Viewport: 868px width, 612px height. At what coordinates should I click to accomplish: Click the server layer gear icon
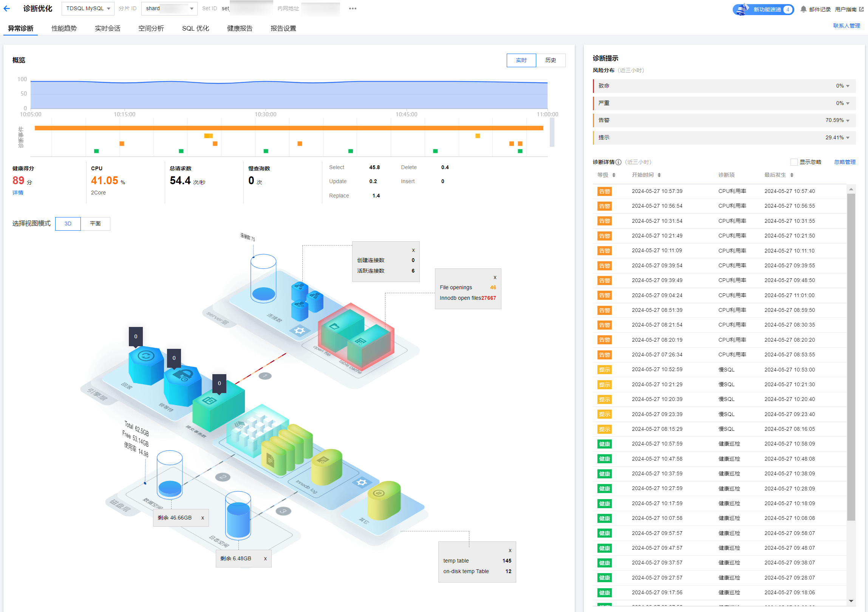(299, 331)
